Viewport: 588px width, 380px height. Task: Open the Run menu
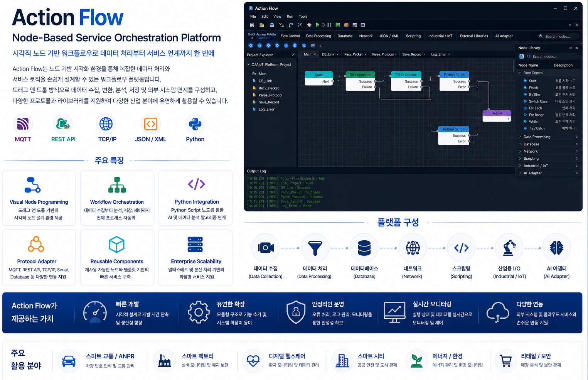(x=290, y=17)
